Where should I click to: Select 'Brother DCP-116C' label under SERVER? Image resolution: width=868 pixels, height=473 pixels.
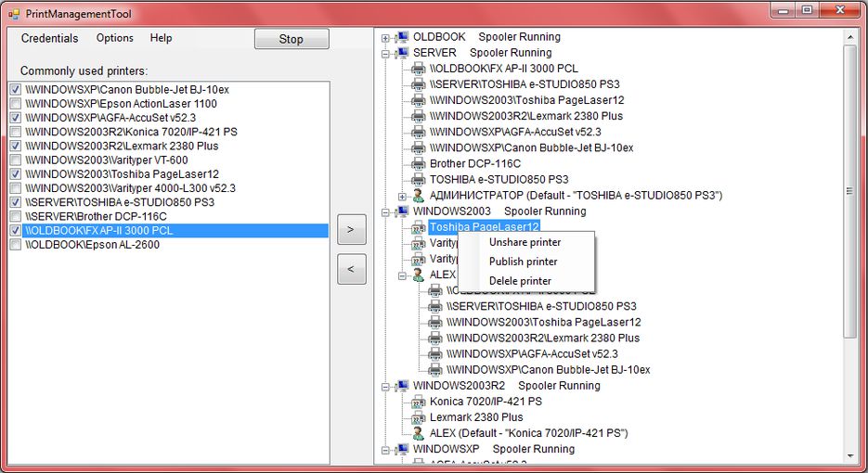point(475,164)
